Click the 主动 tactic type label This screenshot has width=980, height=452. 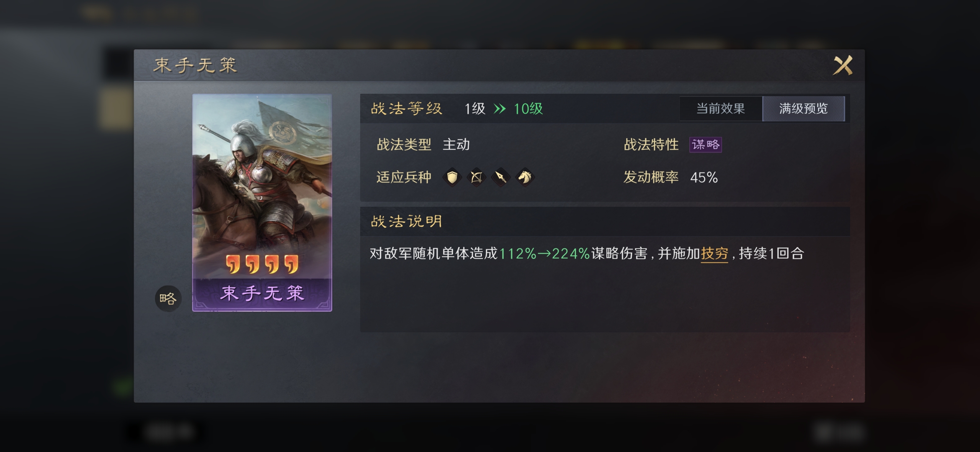tap(456, 145)
